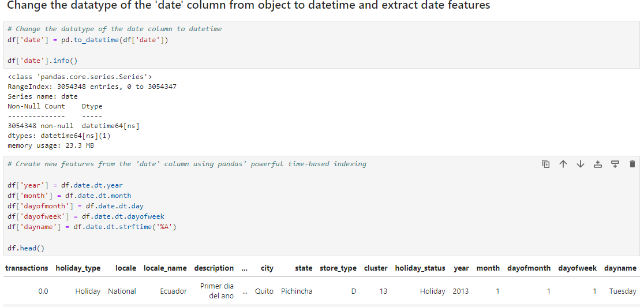Image resolution: width=644 pixels, height=307 pixels.
Task: Click the df['dayname'] strftime code line
Action: (x=92, y=227)
